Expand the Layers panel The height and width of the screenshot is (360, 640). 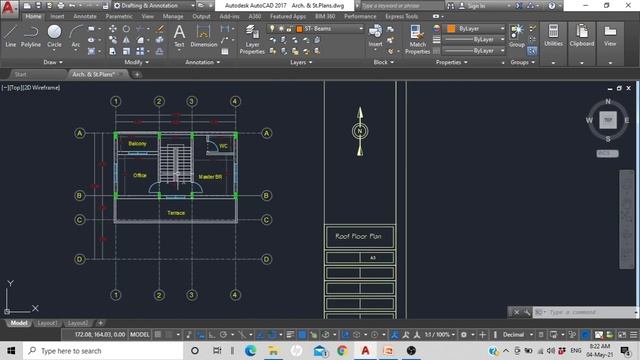[301, 62]
